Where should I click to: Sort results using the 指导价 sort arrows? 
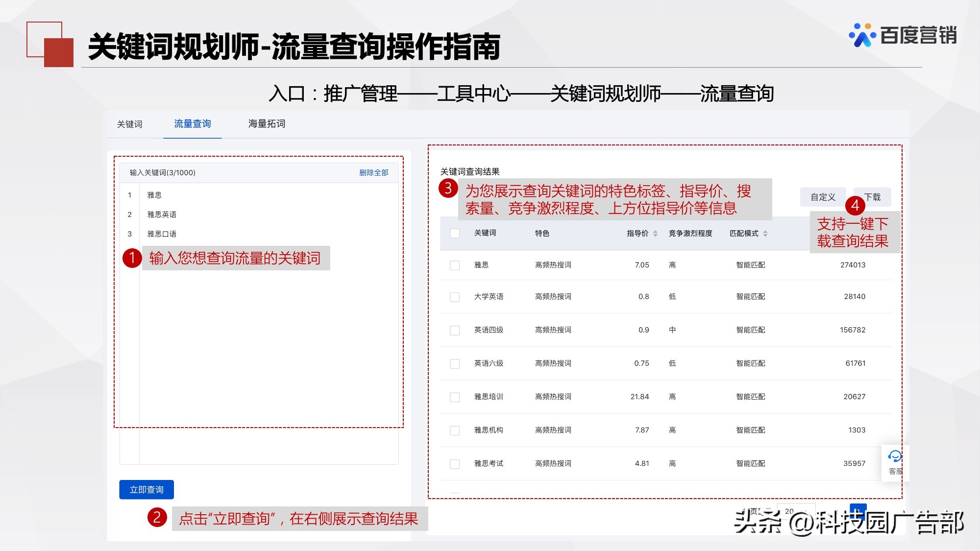tap(655, 234)
